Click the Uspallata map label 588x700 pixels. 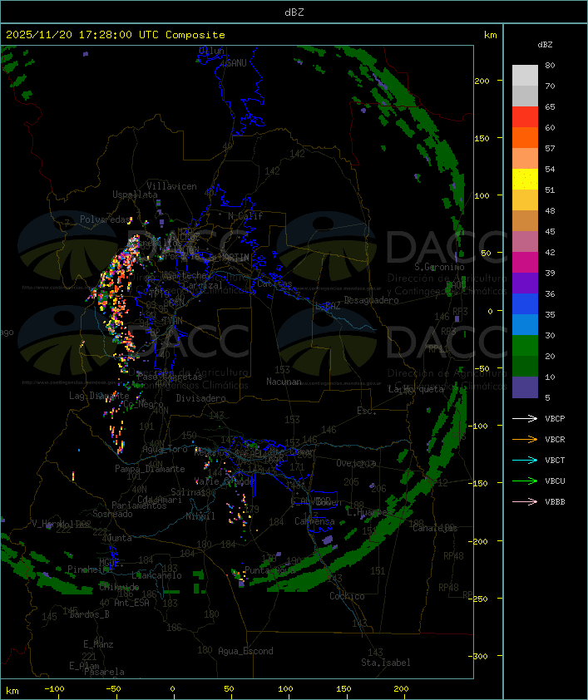click(135, 195)
